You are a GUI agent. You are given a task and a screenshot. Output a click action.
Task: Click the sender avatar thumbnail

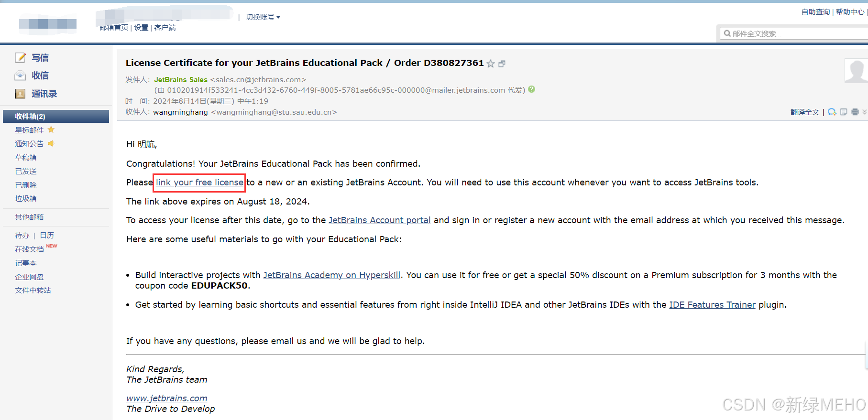pos(856,71)
